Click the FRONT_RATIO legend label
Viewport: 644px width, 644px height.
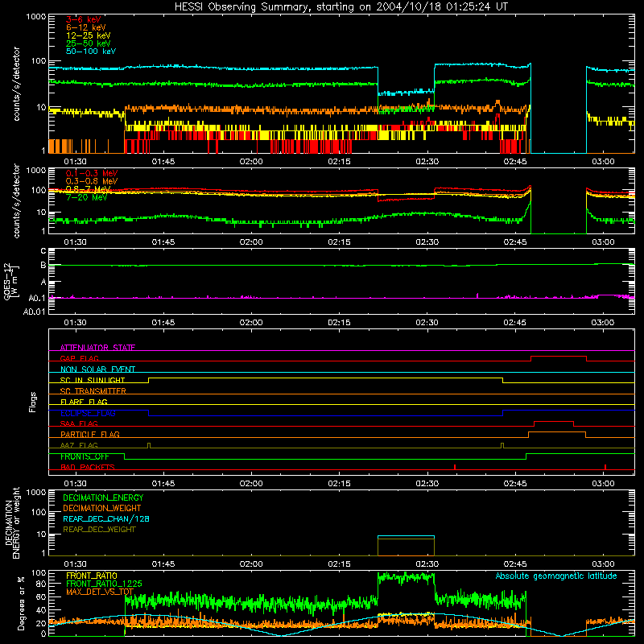pos(92,576)
